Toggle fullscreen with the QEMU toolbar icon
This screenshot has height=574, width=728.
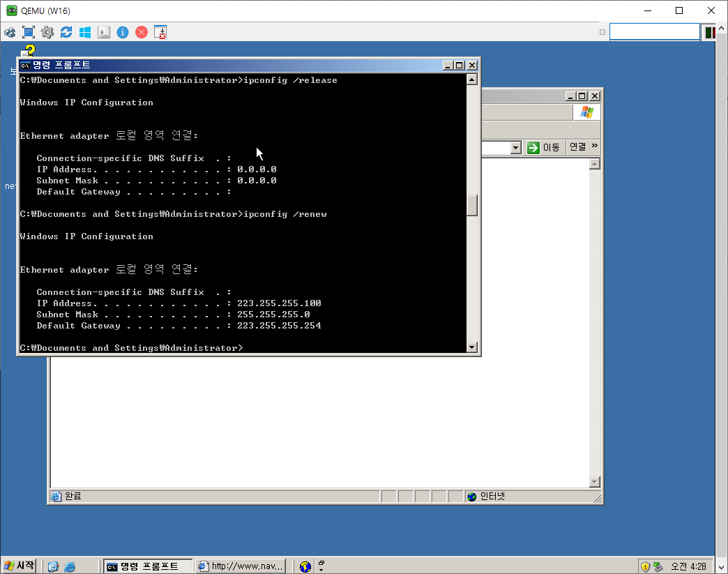[29, 33]
